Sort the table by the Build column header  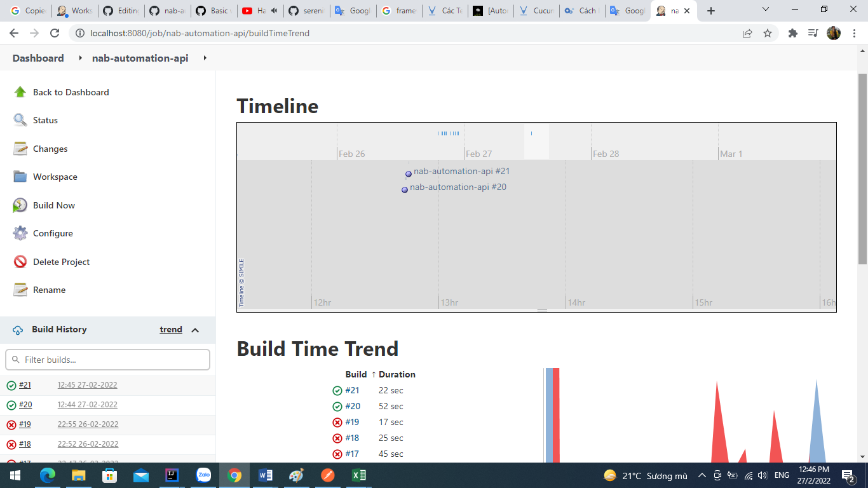tap(356, 374)
